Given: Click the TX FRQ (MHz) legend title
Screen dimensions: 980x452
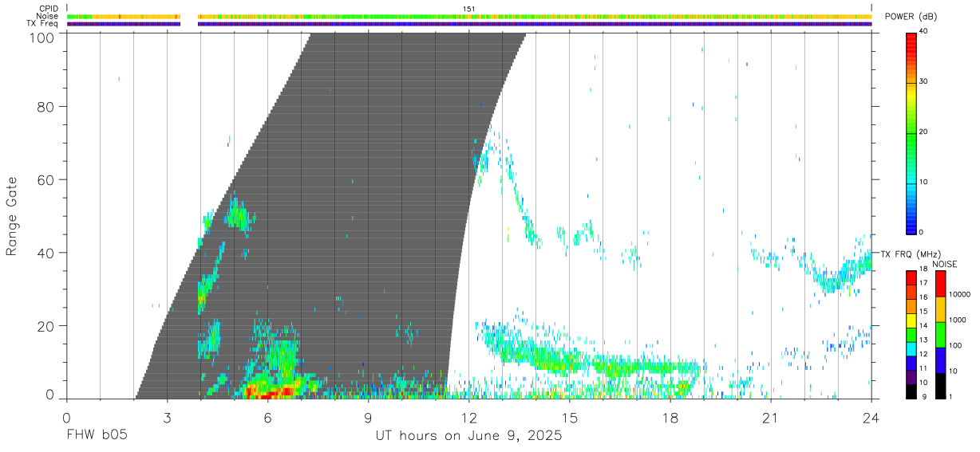Looking at the screenshot, I should click(x=909, y=254).
